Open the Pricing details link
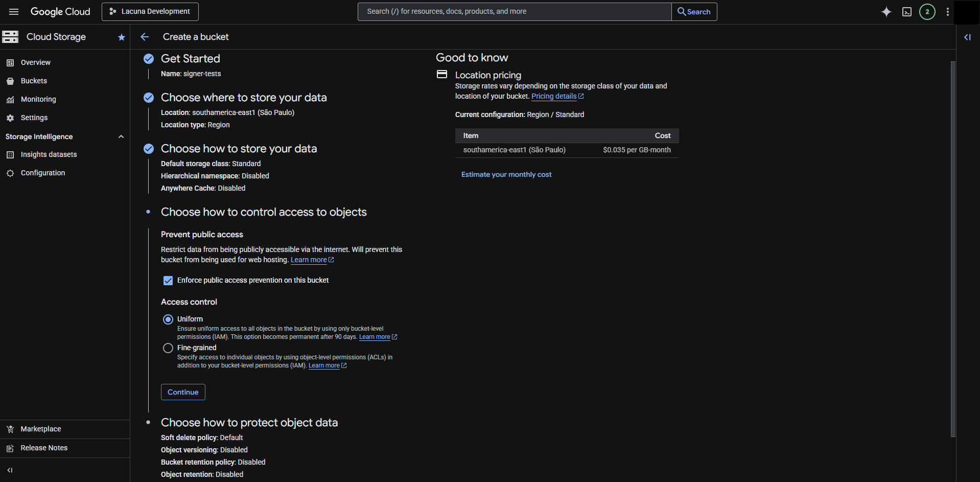Image resolution: width=980 pixels, height=482 pixels. [554, 97]
